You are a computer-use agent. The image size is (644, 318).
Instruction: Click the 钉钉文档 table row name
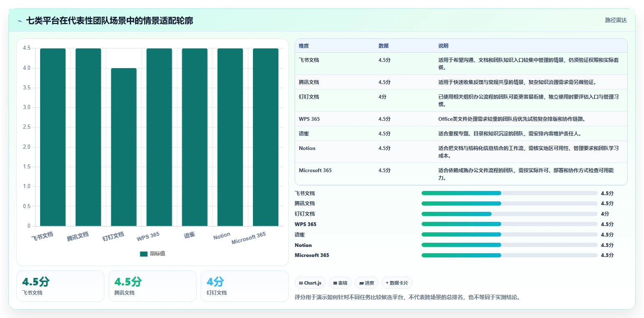tap(309, 97)
